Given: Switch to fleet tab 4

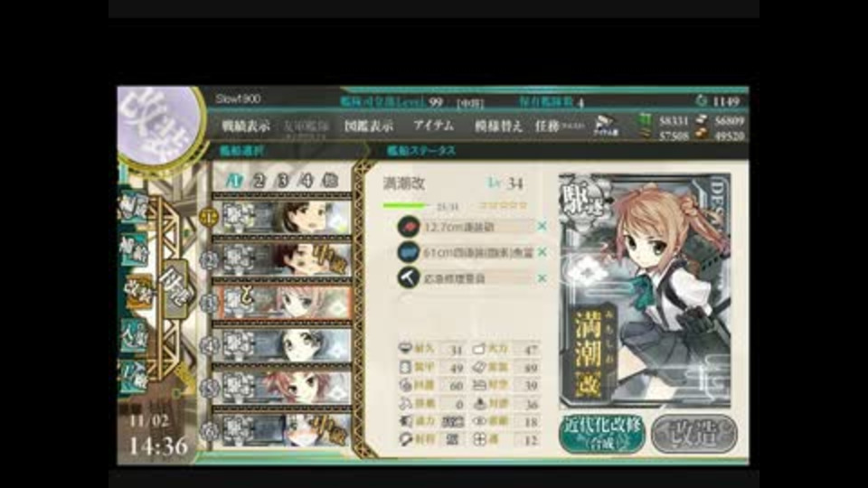Looking at the screenshot, I should (307, 181).
